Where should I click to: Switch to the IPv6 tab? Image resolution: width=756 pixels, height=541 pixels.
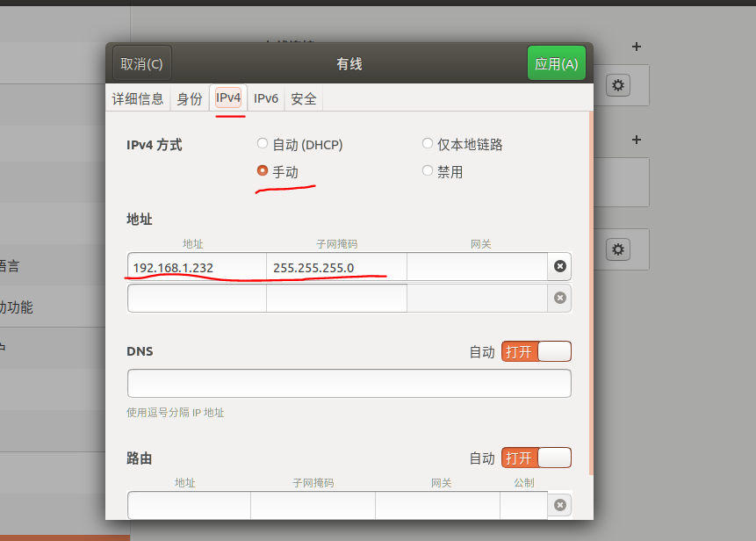266,98
